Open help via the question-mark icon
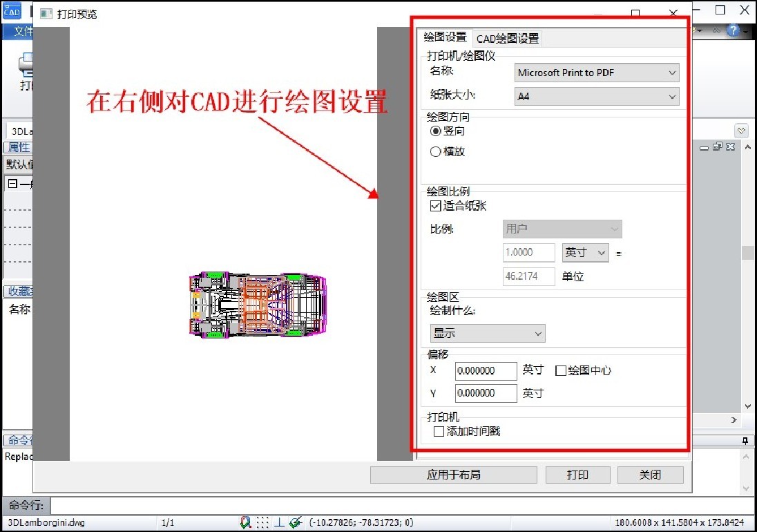757x532 pixels. (733, 30)
